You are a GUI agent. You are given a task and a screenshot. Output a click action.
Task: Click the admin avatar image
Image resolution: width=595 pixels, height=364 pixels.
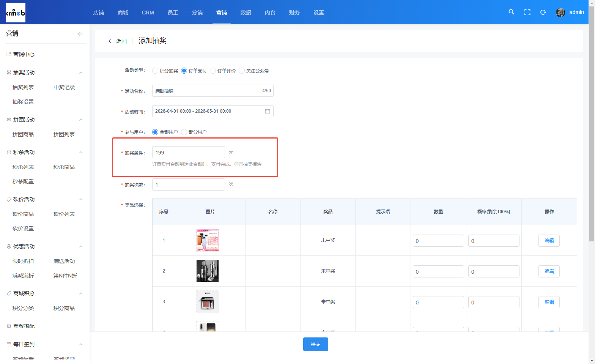[x=560, y=13]
